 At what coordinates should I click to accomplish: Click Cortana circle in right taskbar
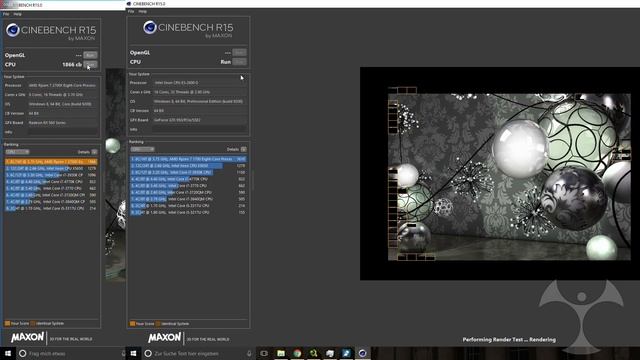pyautogui.click(x=148, y=353)
